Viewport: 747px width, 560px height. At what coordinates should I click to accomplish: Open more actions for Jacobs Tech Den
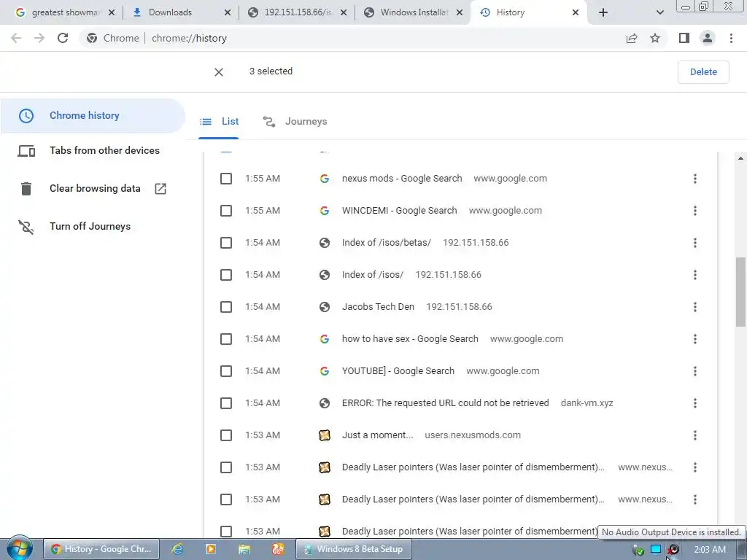click(695, 307)
